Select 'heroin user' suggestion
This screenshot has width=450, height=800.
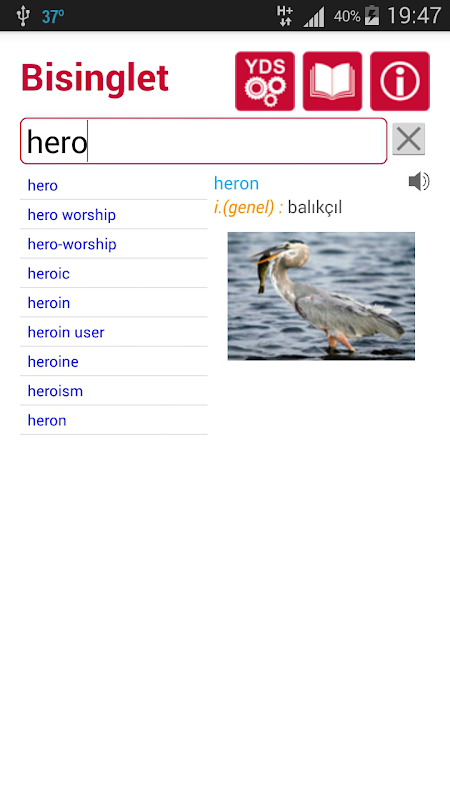click(x=113, y=332)
